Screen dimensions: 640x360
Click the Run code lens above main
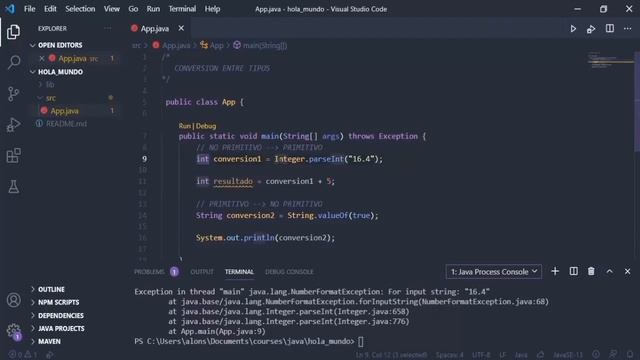[x=184, y=126]
